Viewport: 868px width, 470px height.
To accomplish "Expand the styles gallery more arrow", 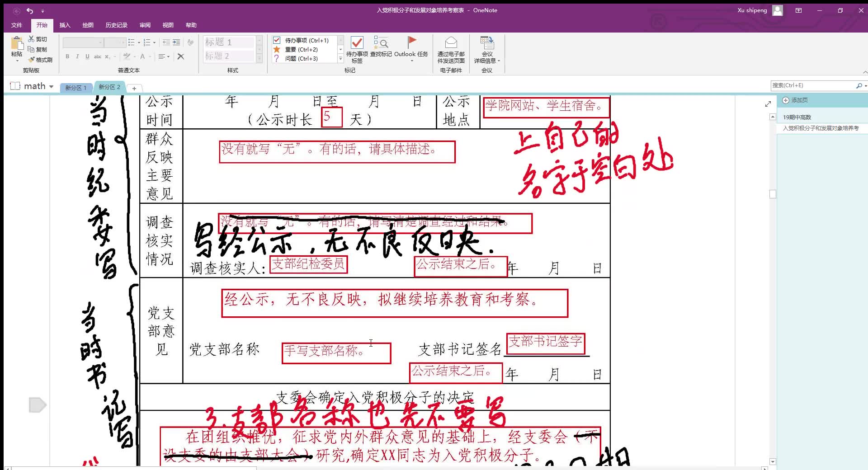I will click(x=259, y=59).
